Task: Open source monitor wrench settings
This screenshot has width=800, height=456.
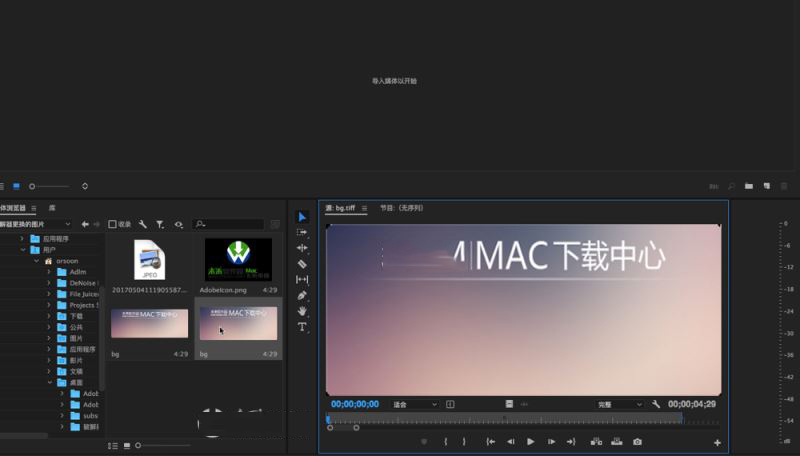Action: (656, 404)
